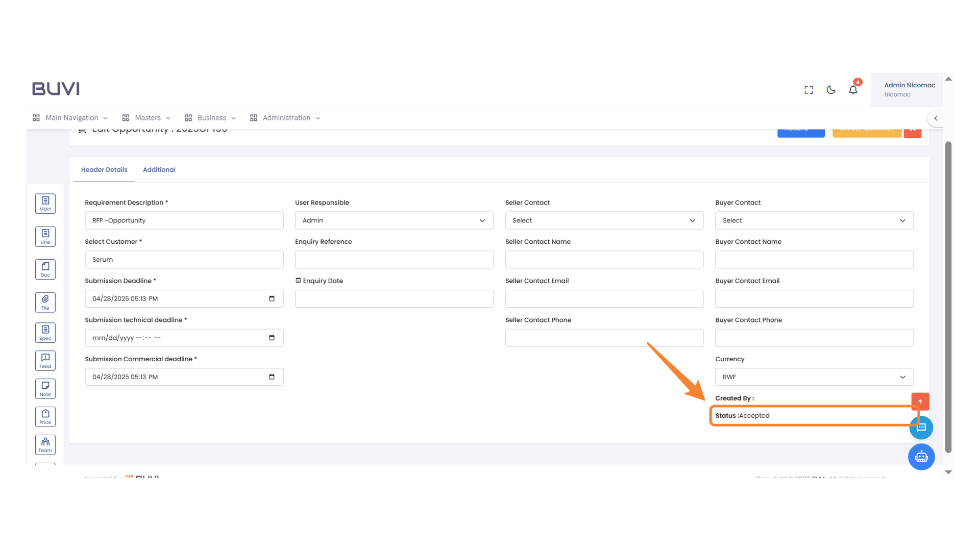Open the Doc sidebar icon

[45, 269]
